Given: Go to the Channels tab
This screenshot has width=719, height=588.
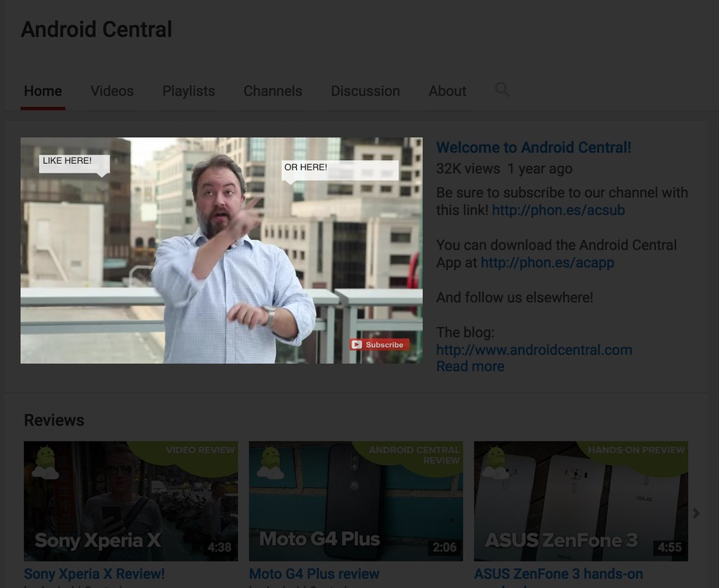Looking at the screenshot, I should tap(273, 91).
